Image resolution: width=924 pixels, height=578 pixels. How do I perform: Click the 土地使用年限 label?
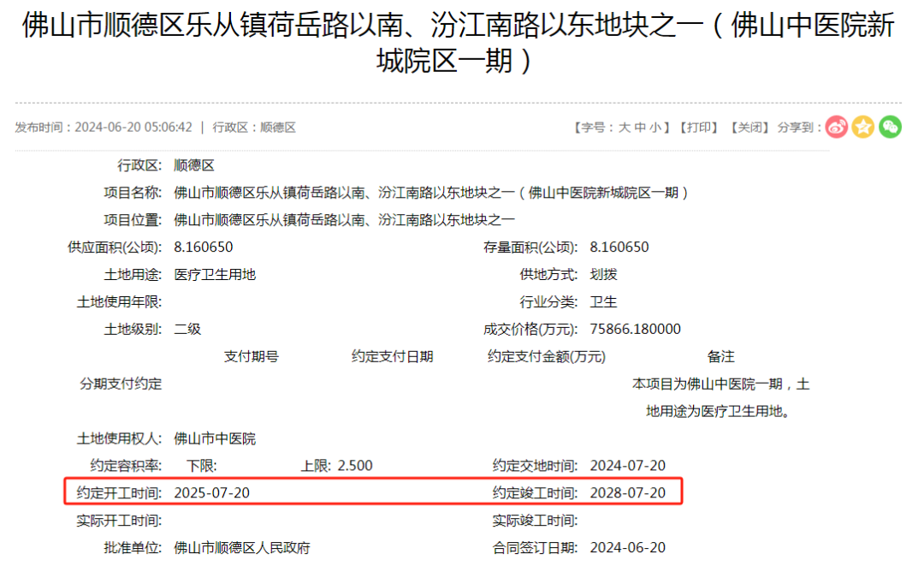click(119, 302)
